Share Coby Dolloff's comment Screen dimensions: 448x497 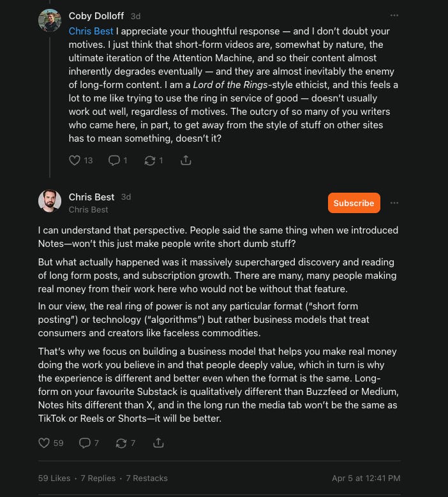pyautogui.click(x=186, y=160)
